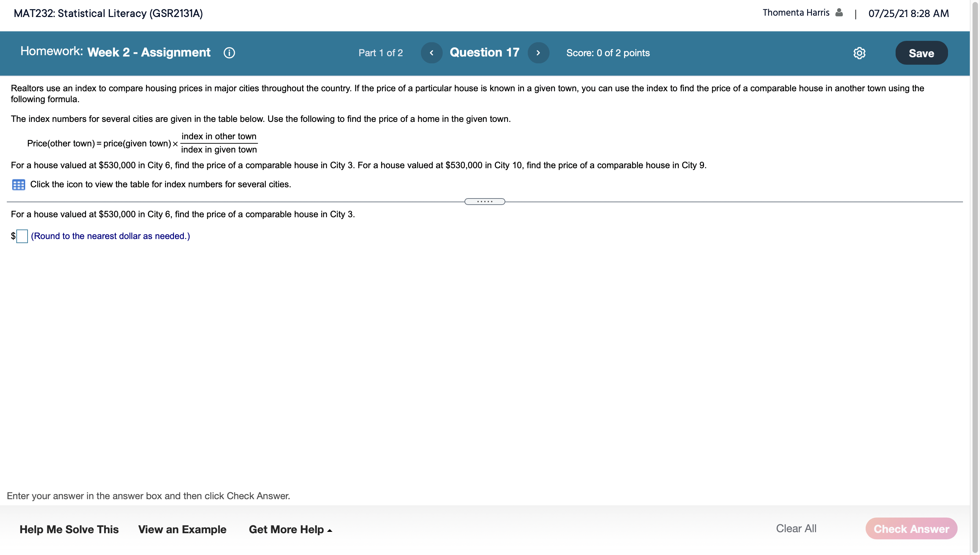980x555 pixels.
Task: Click the Question 17 title
Action: (x=484, y=52)
